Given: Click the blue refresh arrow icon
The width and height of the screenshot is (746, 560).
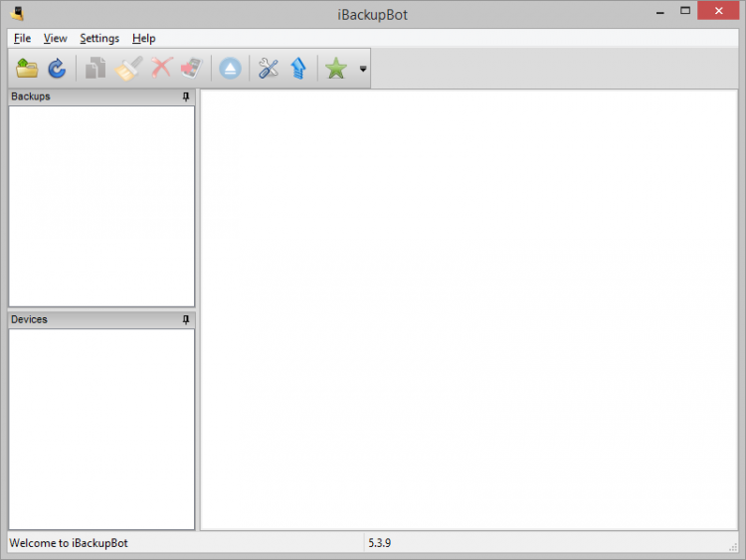Looking at the screenshot, I should pos(57,68).
